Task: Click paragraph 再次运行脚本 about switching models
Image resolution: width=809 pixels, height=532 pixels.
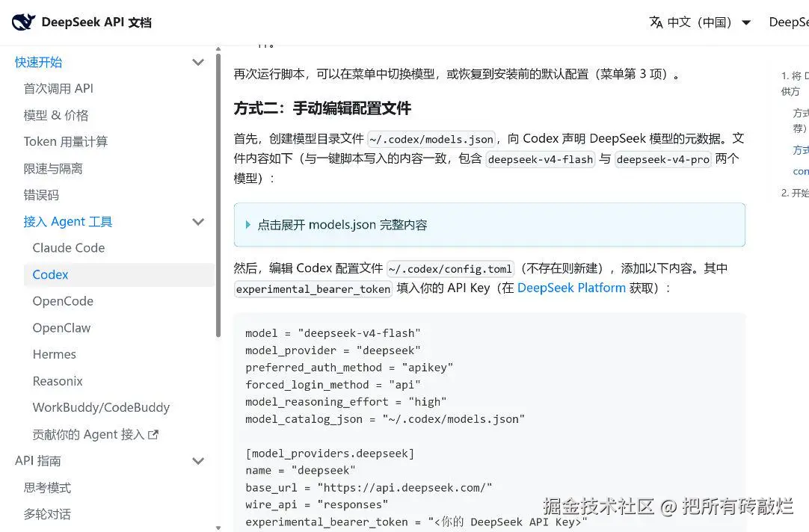Action: [x=456, y=74]
